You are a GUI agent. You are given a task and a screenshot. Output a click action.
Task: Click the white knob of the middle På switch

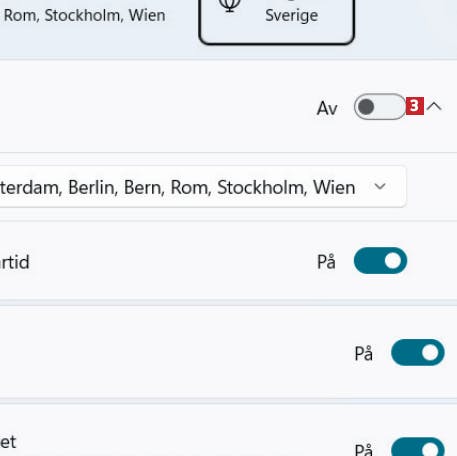(430, 352)
